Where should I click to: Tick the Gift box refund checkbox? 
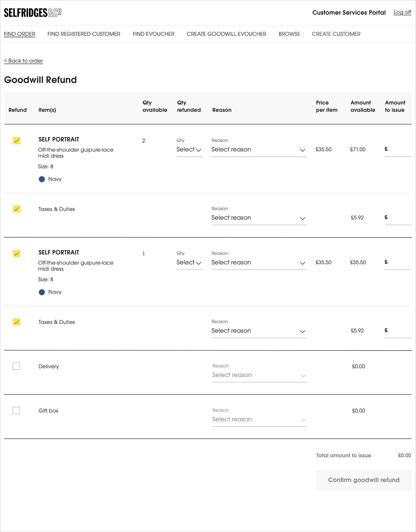[16, 411]
